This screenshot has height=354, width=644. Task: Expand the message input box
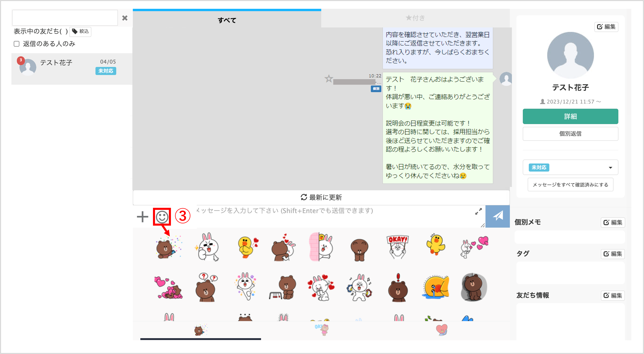[x=478, y=212]
